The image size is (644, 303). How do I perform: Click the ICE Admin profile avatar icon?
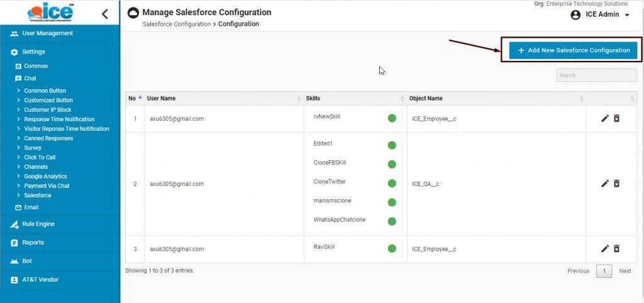(x=575, y=15)
